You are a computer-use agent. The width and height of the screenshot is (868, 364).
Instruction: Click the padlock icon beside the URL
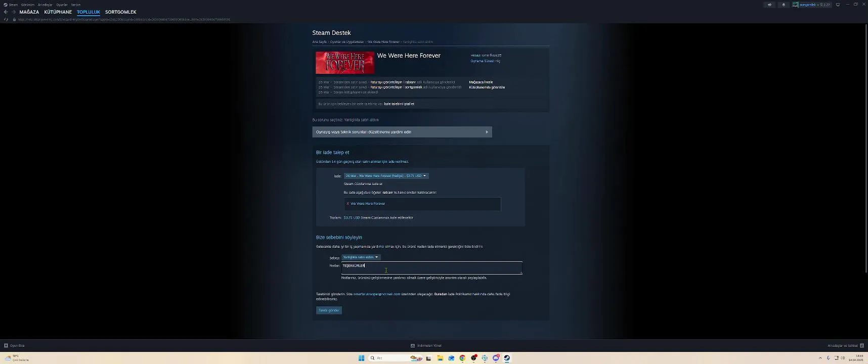[x=14, y=20]
